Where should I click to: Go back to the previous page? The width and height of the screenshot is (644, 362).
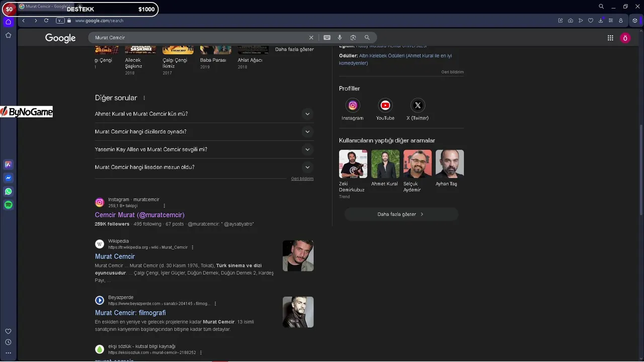23,21
